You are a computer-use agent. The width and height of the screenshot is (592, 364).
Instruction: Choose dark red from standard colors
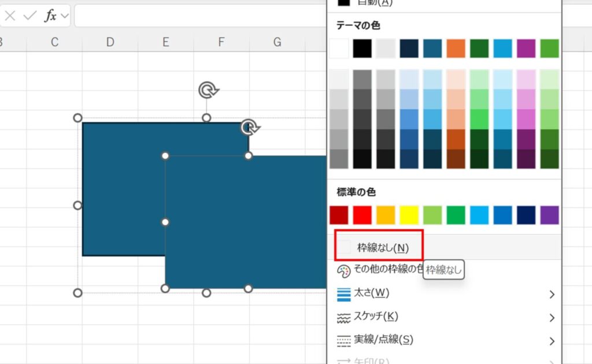pyautogui.click(x=339, y=215)
